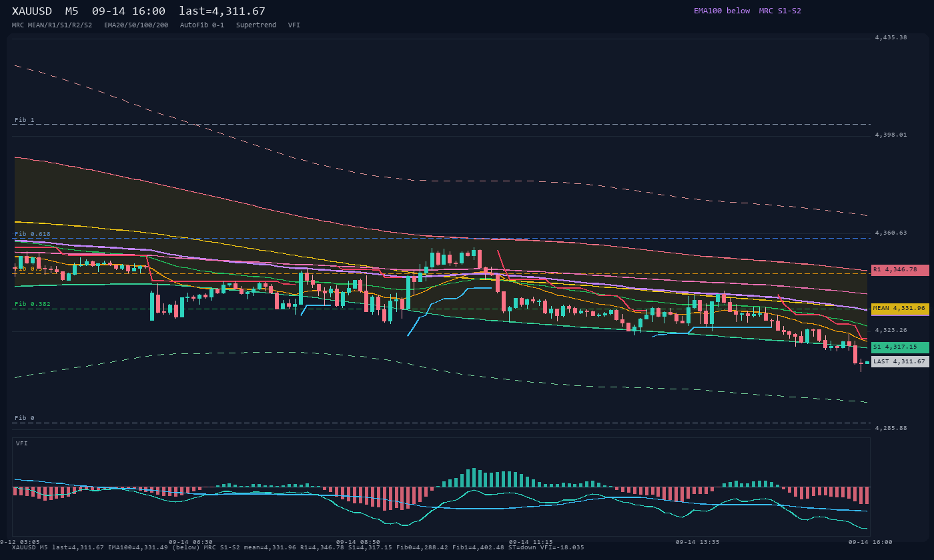Click the 'AutoFib 0-1' legend entry
Screen dimensions: 934x560
pos(202,25)
